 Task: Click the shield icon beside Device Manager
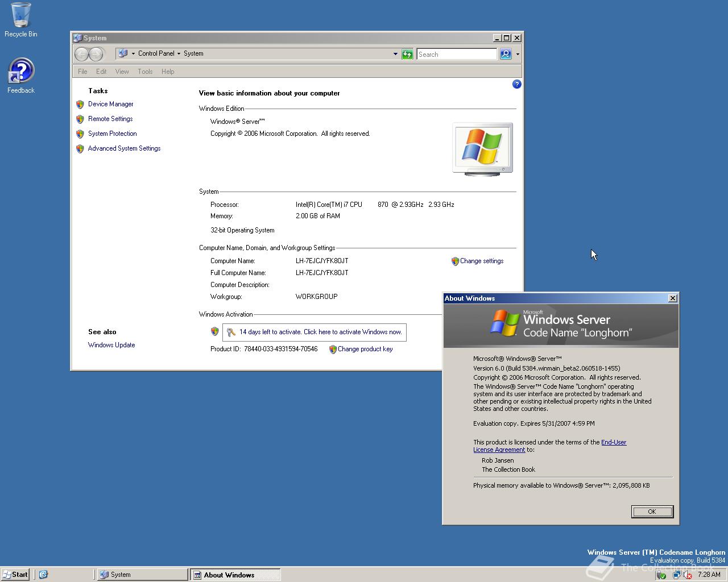[80, 105]
